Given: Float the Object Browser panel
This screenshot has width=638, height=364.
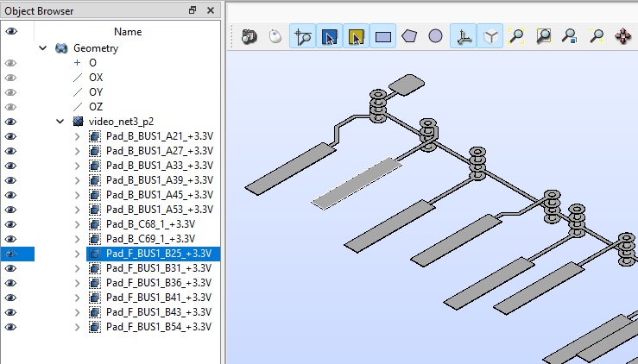Looking at the screenshot, I should pyautogui.click(x=193, y=10).
